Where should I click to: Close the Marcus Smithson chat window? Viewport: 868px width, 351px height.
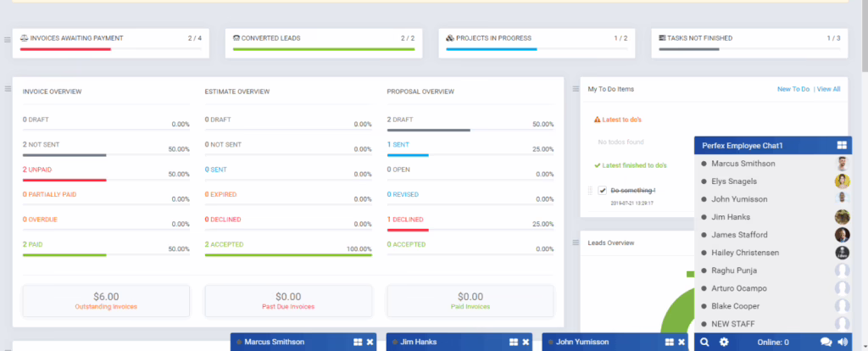(370, 343)
